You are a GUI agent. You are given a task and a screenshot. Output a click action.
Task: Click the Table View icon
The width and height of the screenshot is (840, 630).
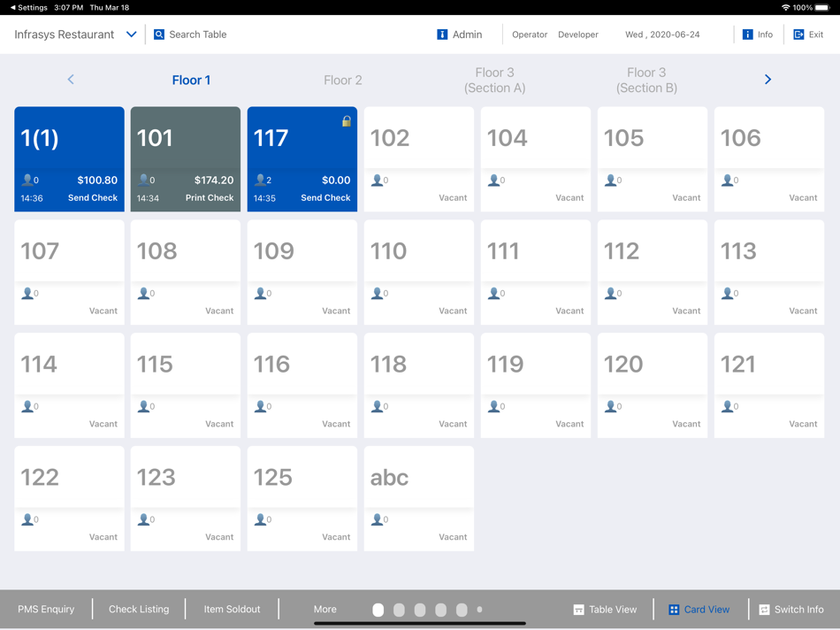point(578,610)
